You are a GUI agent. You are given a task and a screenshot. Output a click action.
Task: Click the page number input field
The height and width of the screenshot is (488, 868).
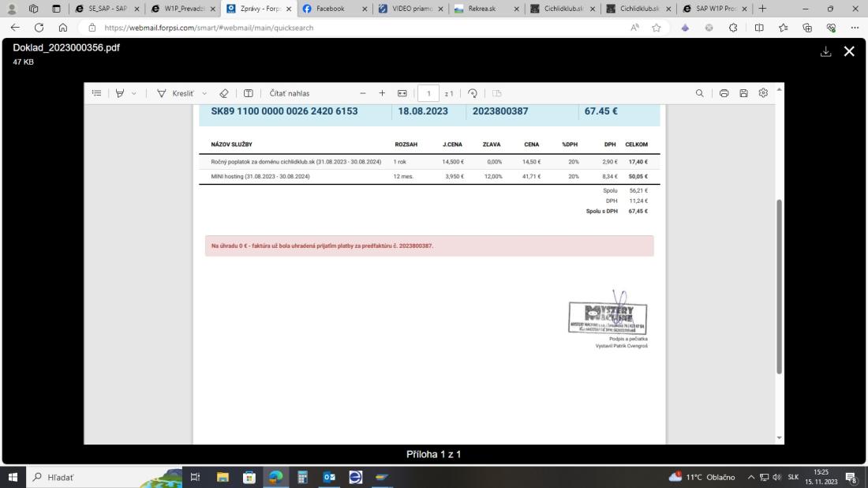coord(428,93)
